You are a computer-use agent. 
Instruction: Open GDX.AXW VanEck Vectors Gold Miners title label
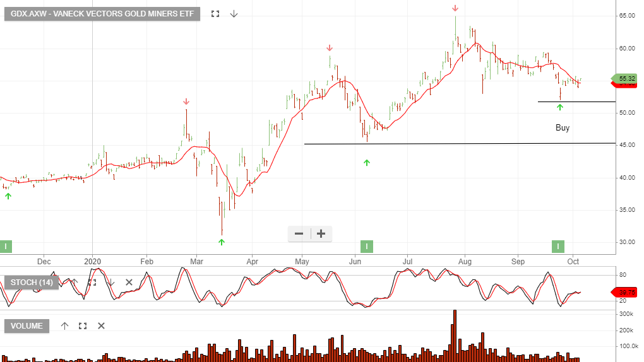click(x=102, y=14)
